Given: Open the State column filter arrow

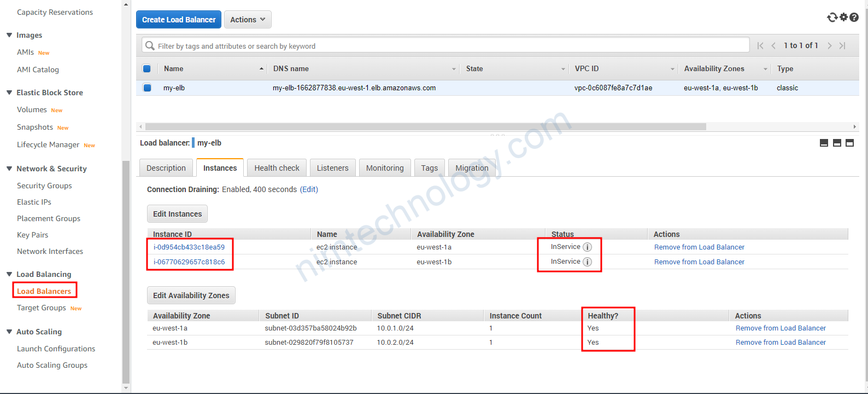Looking at the screenshot, I should [x=563, y=69].
